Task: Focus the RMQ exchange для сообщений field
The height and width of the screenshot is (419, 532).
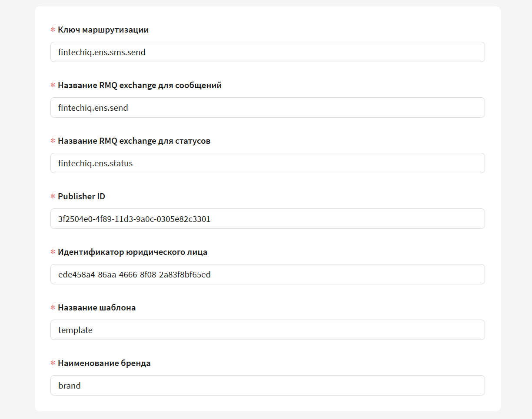Action: tap(267, 108)
